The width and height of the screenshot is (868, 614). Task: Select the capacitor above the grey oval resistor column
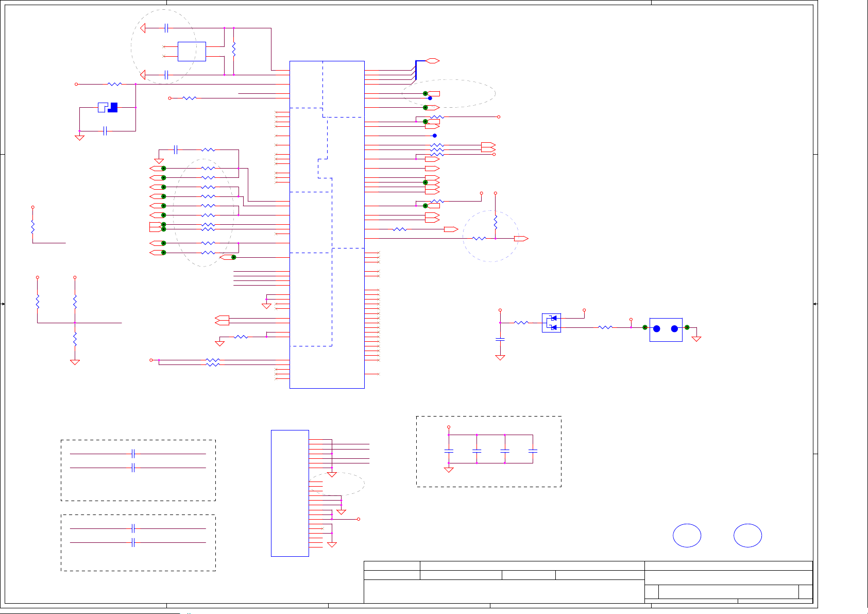(176, 150)
